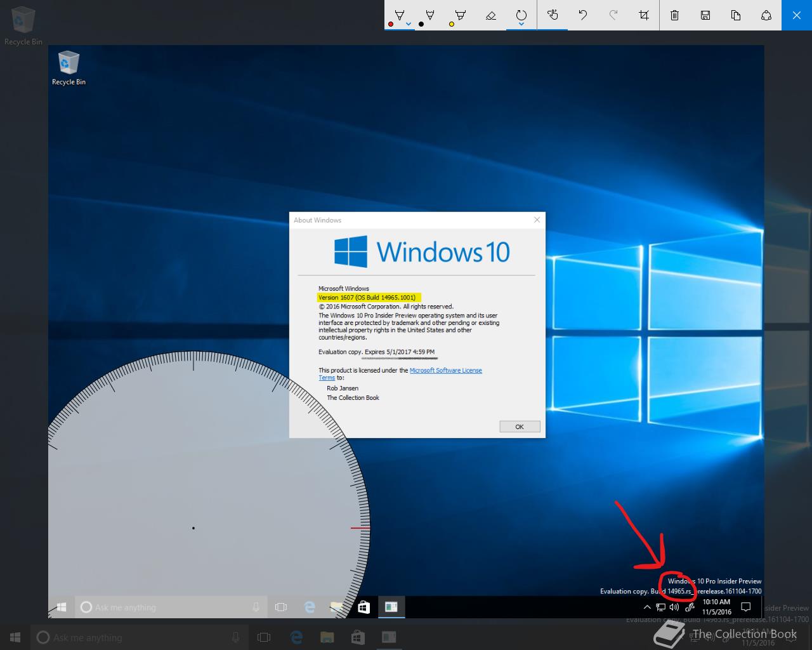The width and height of the screenshot is (812, 650).
Task: Select Recycle Bin icon inside the captured screenshot
Action: coord(69,69)
